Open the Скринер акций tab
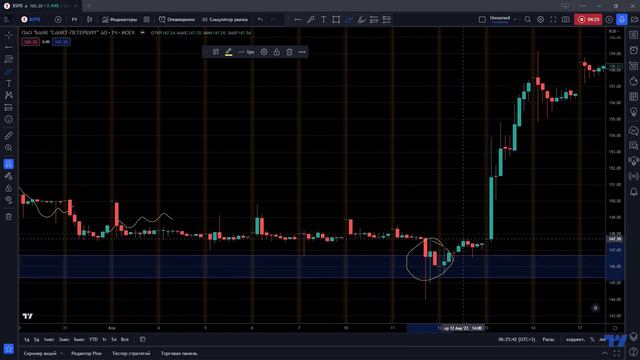 40,353
